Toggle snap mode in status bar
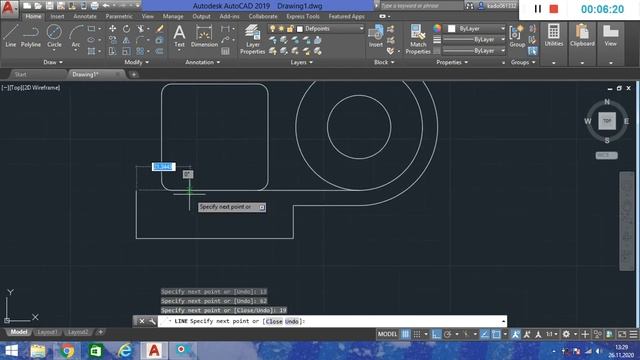 (x=417, y=334)
